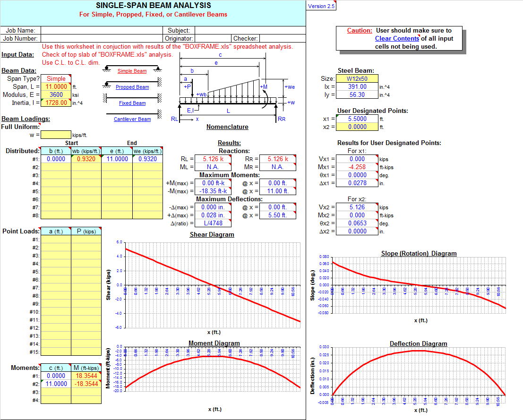523x420 pixels.
Task: Select the Slope (Rotation) Diagram chart
Action: tap(409, 287)
